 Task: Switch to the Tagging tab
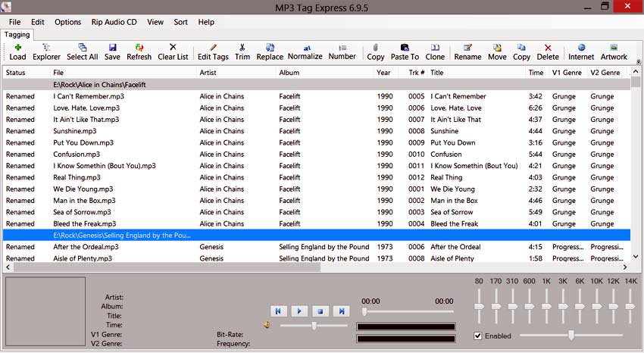17,35
